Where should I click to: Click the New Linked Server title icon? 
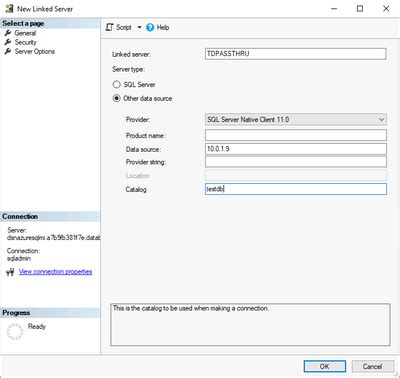(9, 9)
